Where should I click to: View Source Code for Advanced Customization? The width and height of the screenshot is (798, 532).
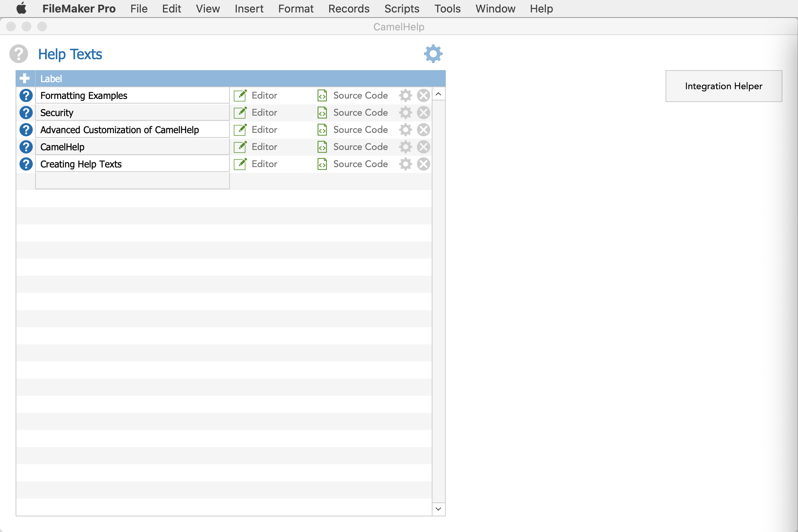[x=353, y=130]
